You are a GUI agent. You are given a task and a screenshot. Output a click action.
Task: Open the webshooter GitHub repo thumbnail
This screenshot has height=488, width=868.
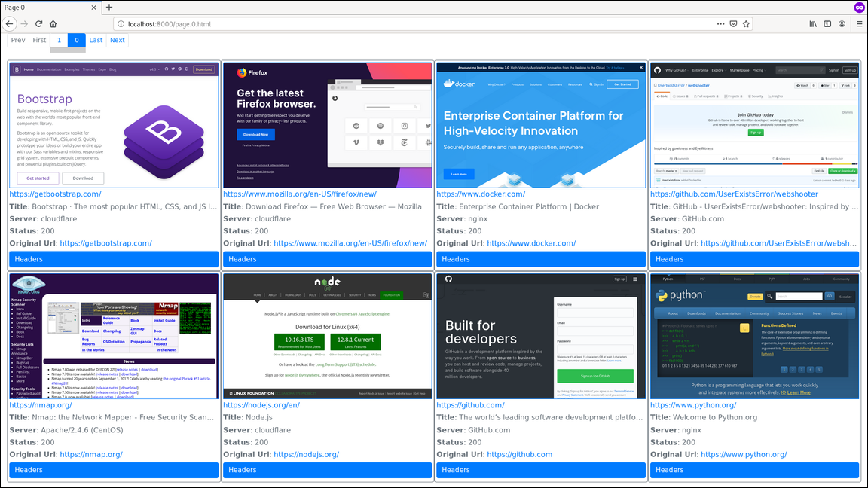coord(754,125)
